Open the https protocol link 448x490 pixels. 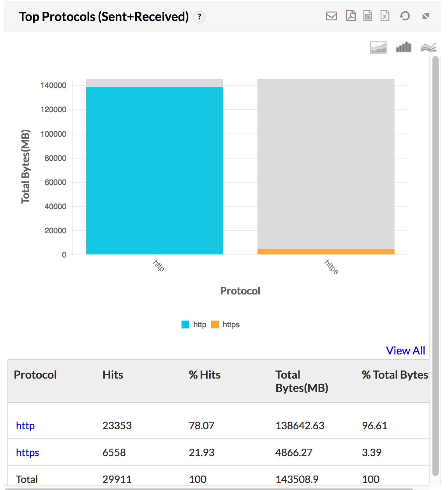click(27, 453)
